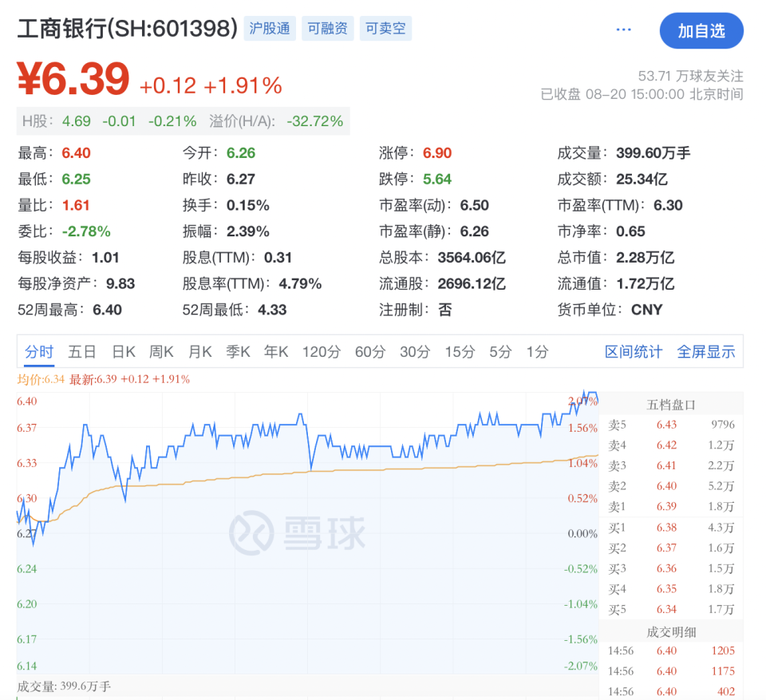
Task: Click the 53.71 万球友关注 follower count
Action: (691, 76)
